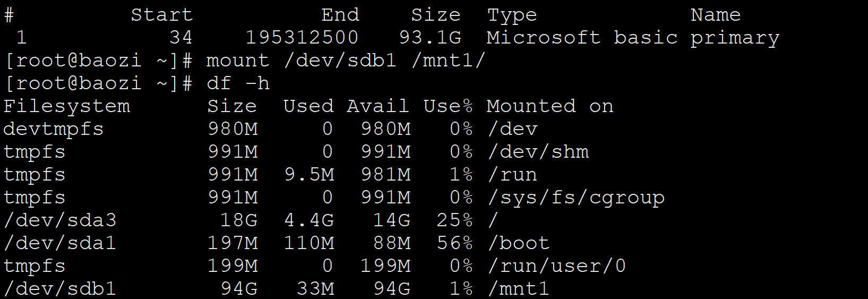Click the Microsoft basic partition type
This screenshot has width=868, height=299.
(582, 38)
